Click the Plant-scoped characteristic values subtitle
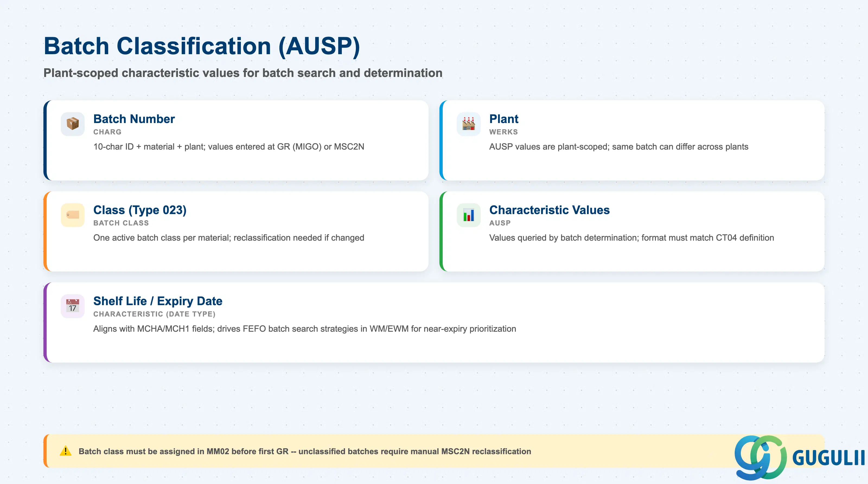The height and width of the screenshot is (484, 868). click(x=243, y=73)
